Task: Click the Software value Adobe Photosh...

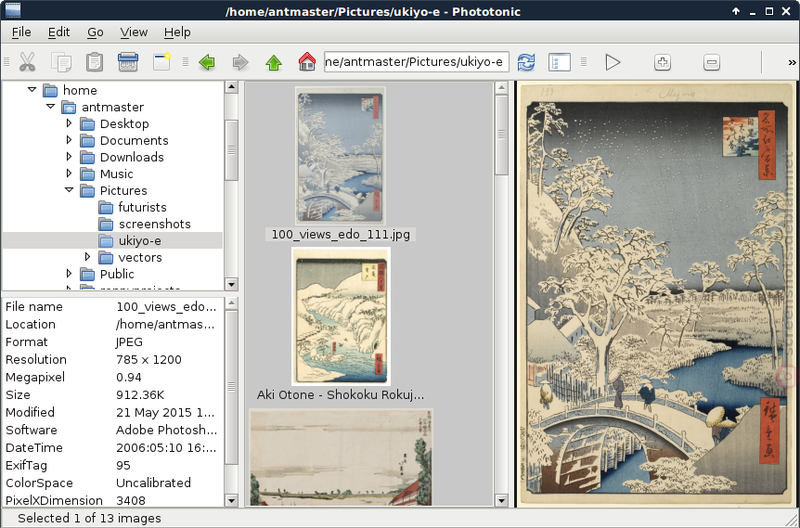Action: [x=166, y=430]
